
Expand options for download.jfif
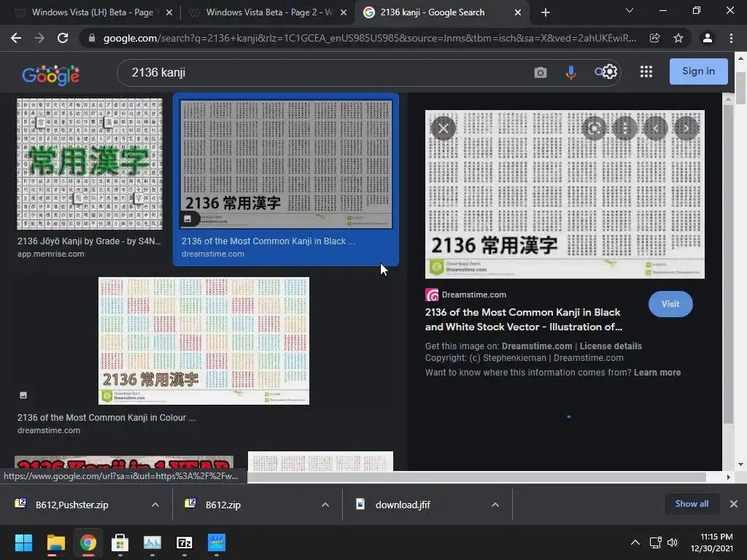pos(495,505)
